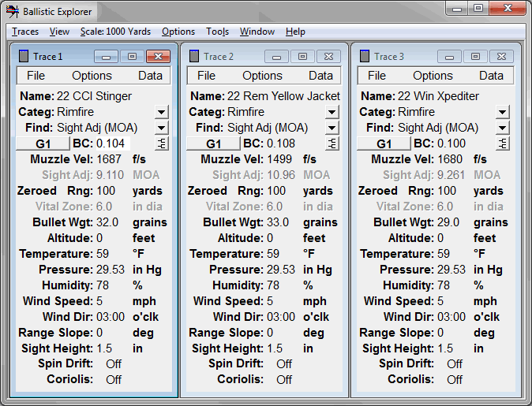The width and height of the screenshot is (532, 406).
Task: Open BC options icon in Trace 3
Action: click(x=503, y=143)
